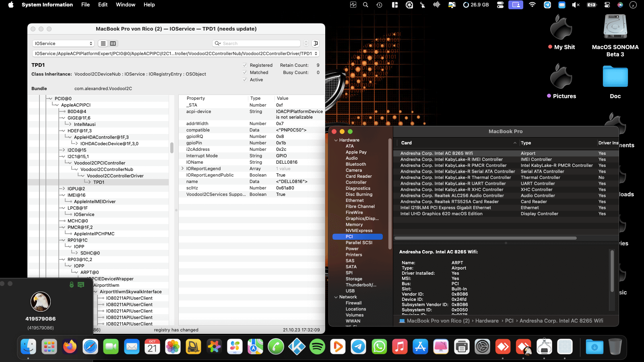Select USB in the Hardware sidebar

coord(350,291)
